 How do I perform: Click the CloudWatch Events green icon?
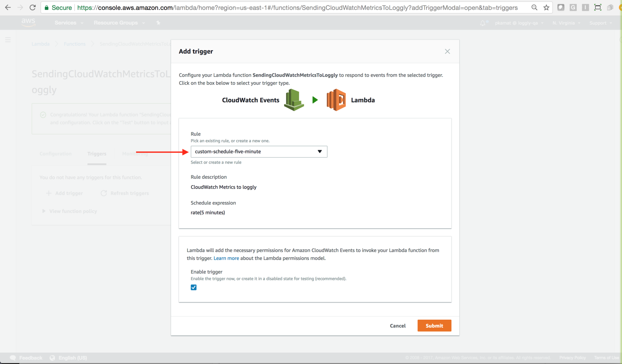(294, 100)
